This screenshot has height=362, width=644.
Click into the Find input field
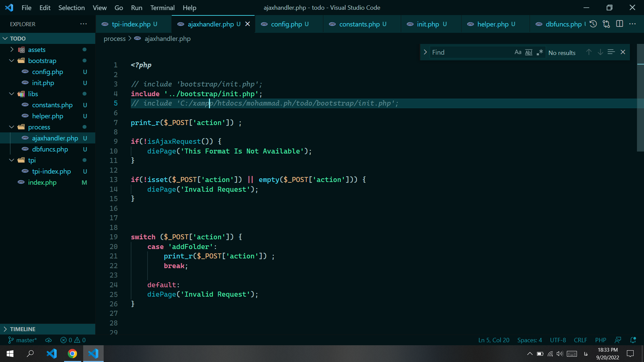471,52
